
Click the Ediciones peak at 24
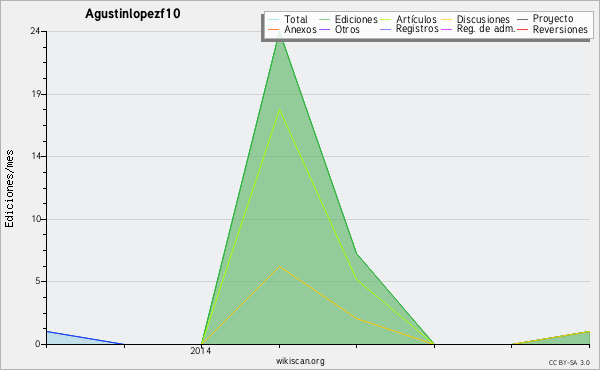[x=280, y=33]
